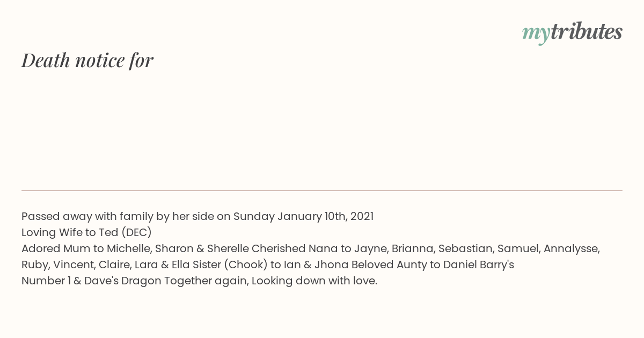Click the date "Sunday January 10th, 2021"
This screenshot has width=644, height=338.
304,216
